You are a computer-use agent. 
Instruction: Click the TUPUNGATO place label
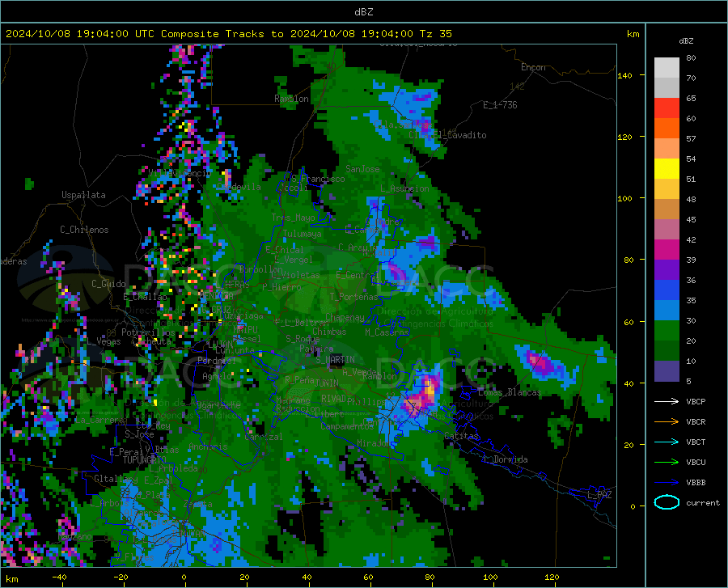pos(145,460)
